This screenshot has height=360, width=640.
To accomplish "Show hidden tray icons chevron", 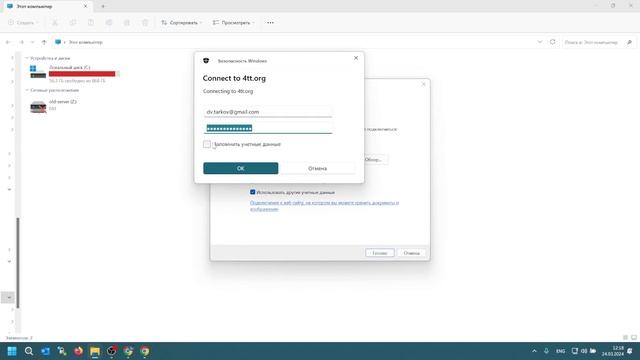I will 534,351.
